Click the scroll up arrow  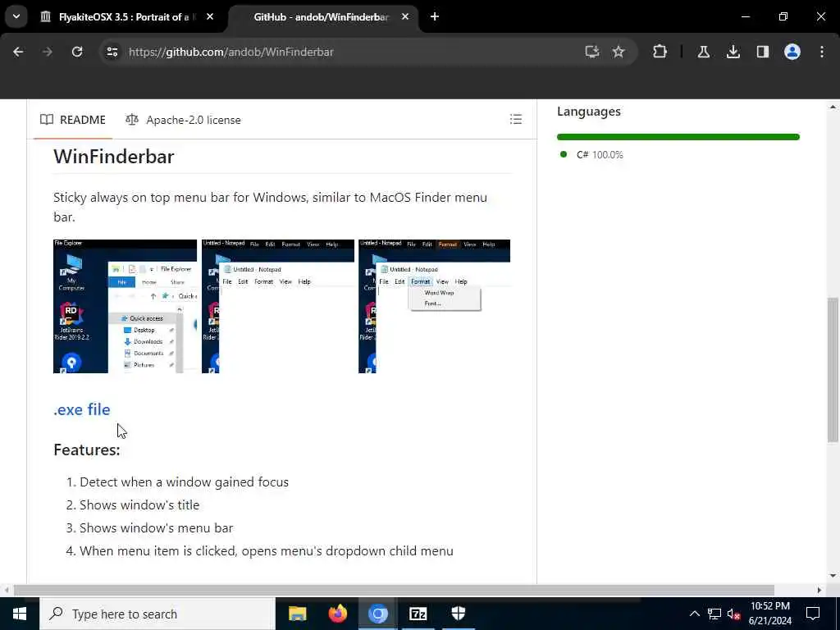click(833, 107)
